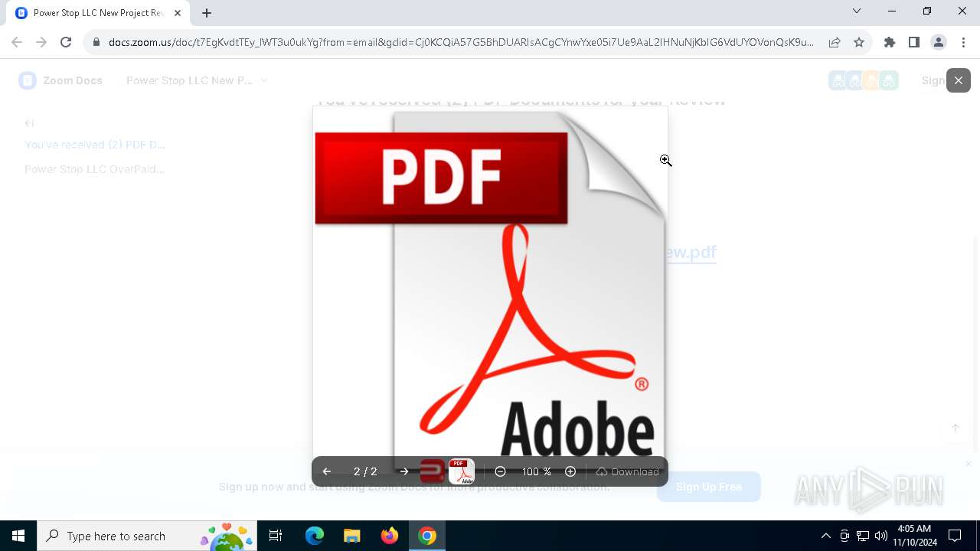The width and height of the screenshot is (980, 551).
Task: Zoom out the image preview
Action: [x=500, y=471]
